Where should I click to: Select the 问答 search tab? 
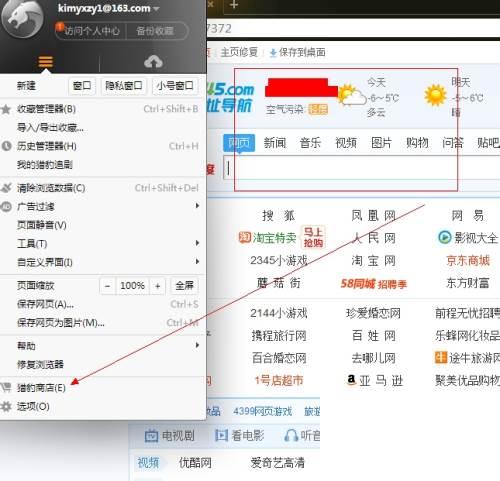tap(453, 143)
